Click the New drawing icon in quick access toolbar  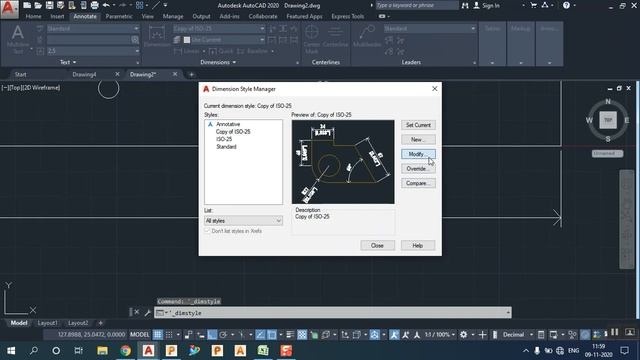27,5
